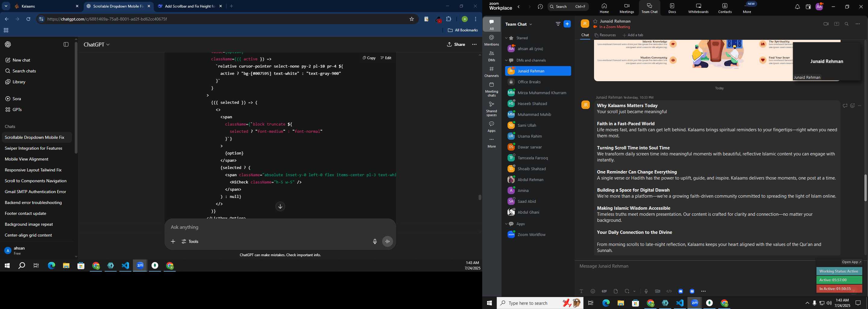Image resolution: width=868 pixels, height=309 pixels.
Task: Click filter chats icon in Team Chat
Action: pos(558,24)
